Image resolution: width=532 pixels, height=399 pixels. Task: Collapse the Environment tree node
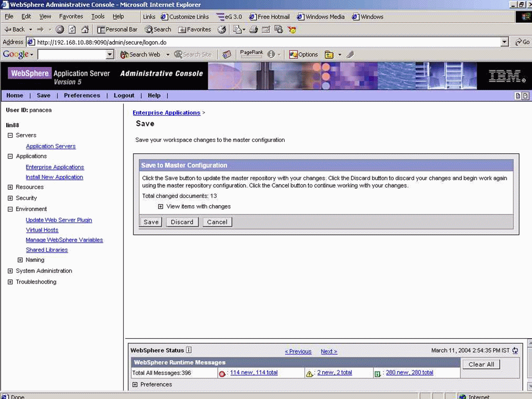pos(10,209)
